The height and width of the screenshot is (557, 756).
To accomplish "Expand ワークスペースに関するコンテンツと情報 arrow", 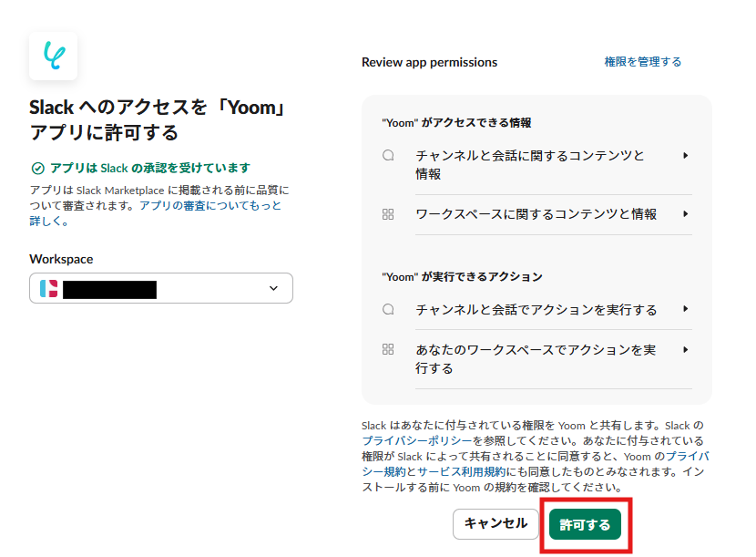I will 685,214.
